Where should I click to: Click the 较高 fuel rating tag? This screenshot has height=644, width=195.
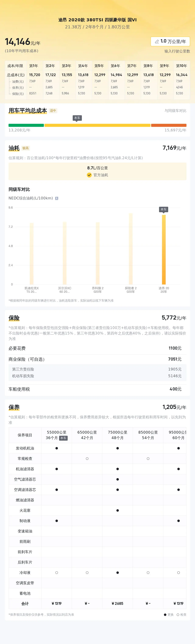(x=25, y=148)
